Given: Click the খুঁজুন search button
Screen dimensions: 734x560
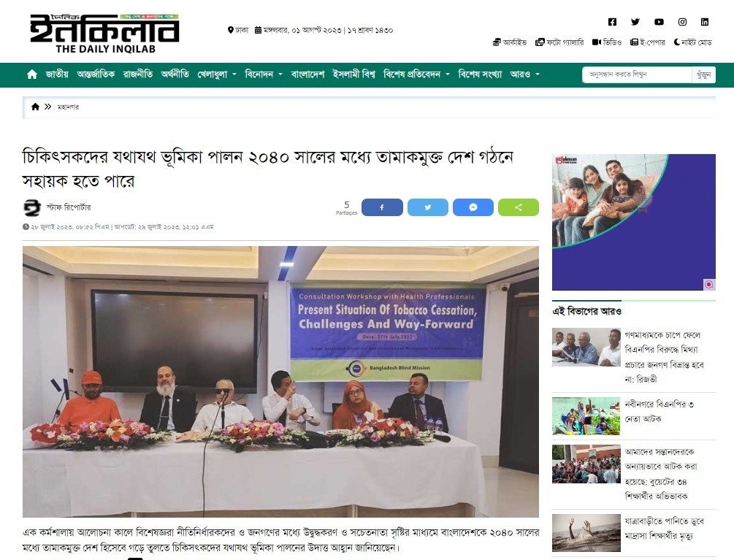Looking at the screenshot, I should pos(703,75).
